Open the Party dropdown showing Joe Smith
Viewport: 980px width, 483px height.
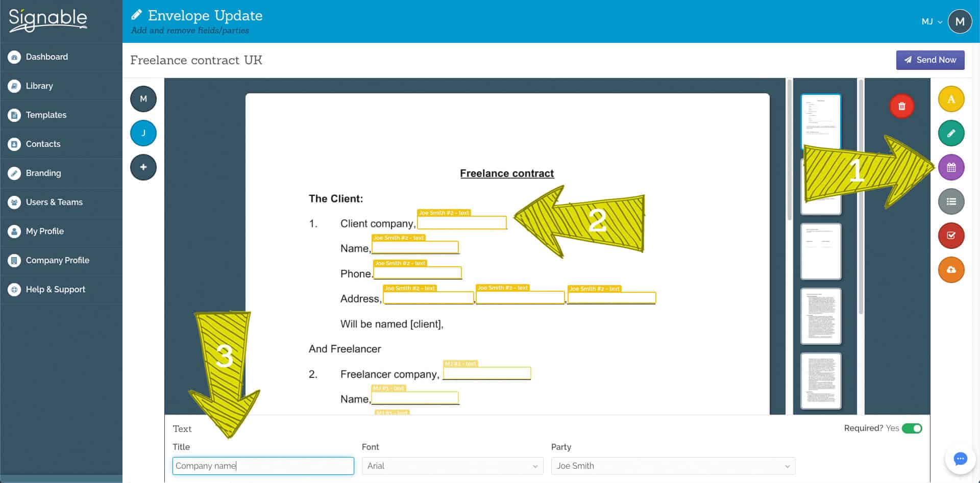click(x=673, y=466)
